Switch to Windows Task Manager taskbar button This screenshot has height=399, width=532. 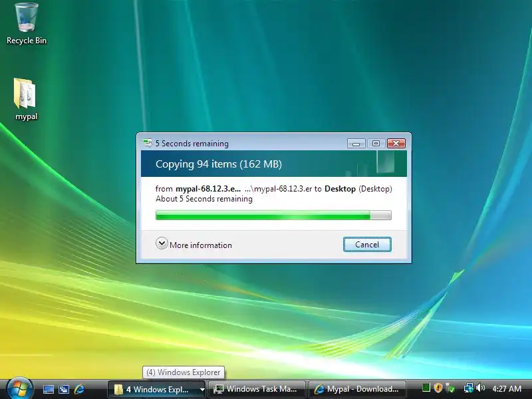pyautogui.click(x=257, y=389)
